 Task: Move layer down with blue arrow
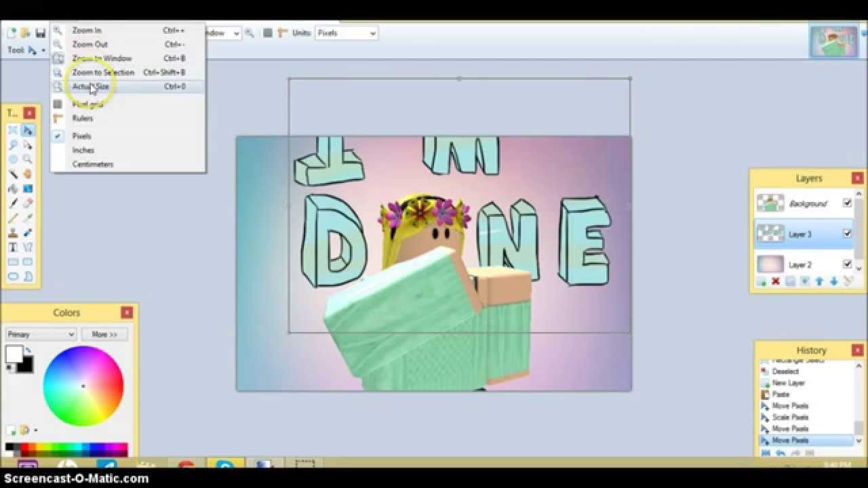(833, 281)
